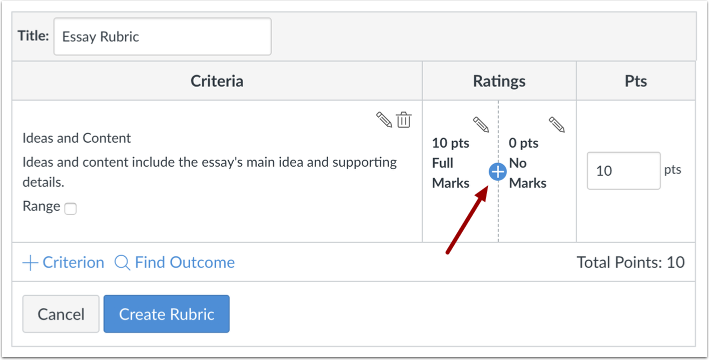Select the Pts column header
The height and width of the screenshot is (360, 709).
click(x=636, y=81)
